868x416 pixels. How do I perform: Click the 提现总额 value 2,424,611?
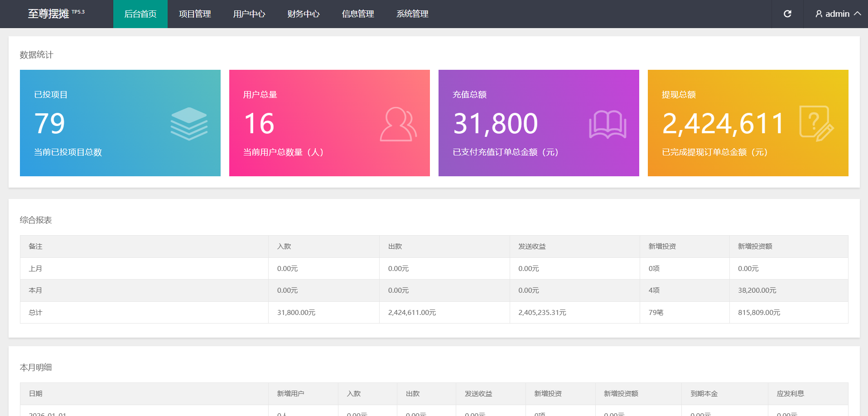coord(723,123)
